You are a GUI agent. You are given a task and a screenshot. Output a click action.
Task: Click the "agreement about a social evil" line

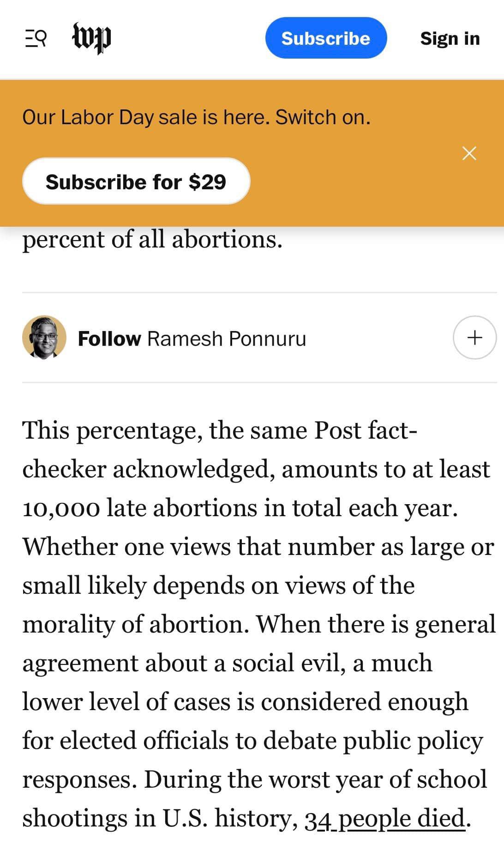coord(227,663)
